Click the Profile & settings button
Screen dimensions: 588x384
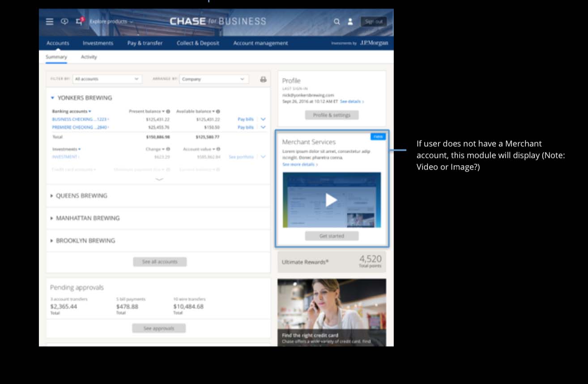pyautogui.click(x=332, y=115)
